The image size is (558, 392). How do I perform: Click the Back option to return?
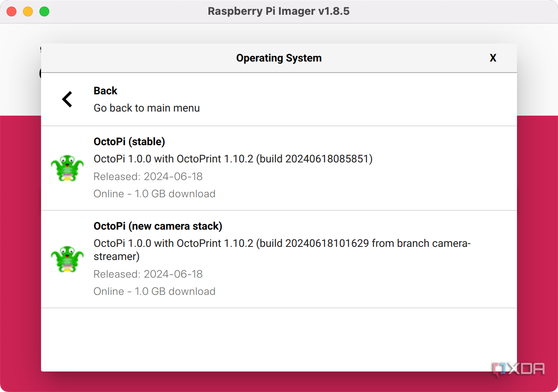point(105,91)
